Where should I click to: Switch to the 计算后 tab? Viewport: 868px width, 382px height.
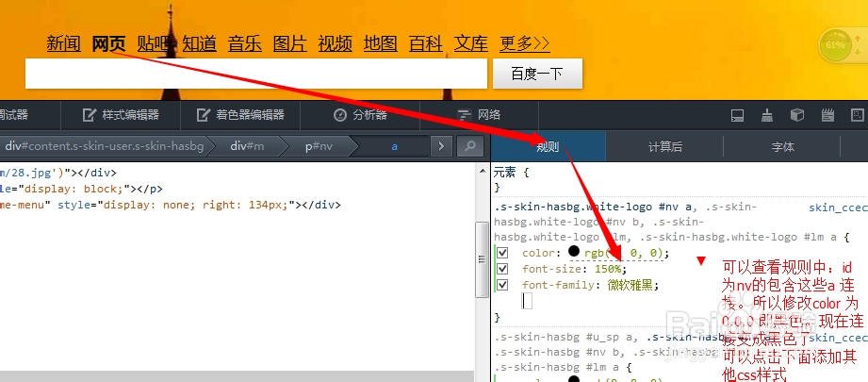pos(664,147)
